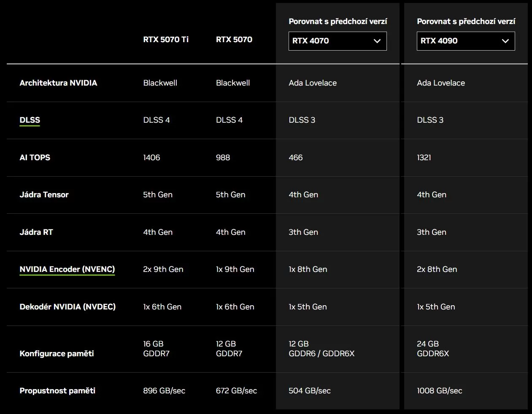Viewport: 532px width, 414px height.
Task: Click the AI TOPS value 988
Action: point(223,158)
